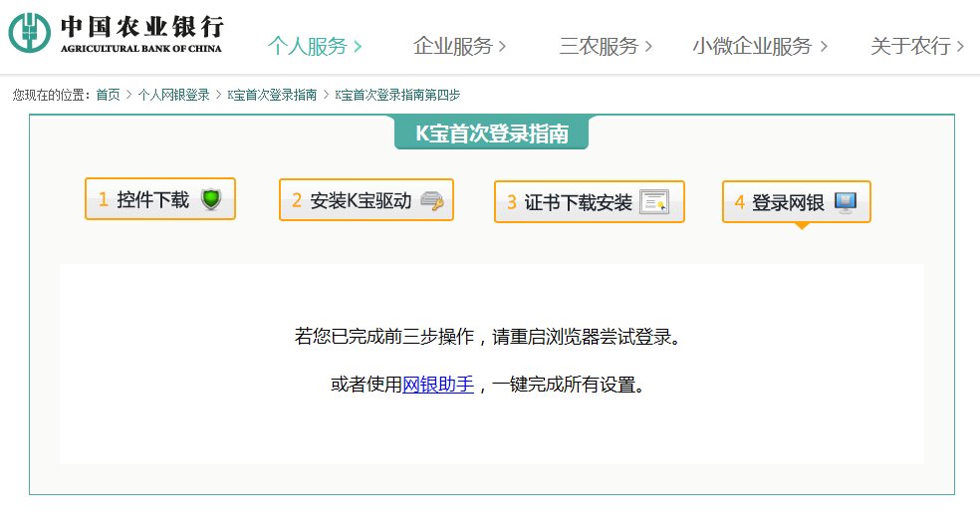The width and height of the screenshot is (980, 530).
Task: Open the 小微企业服务 menu
Action: point(752,46)
